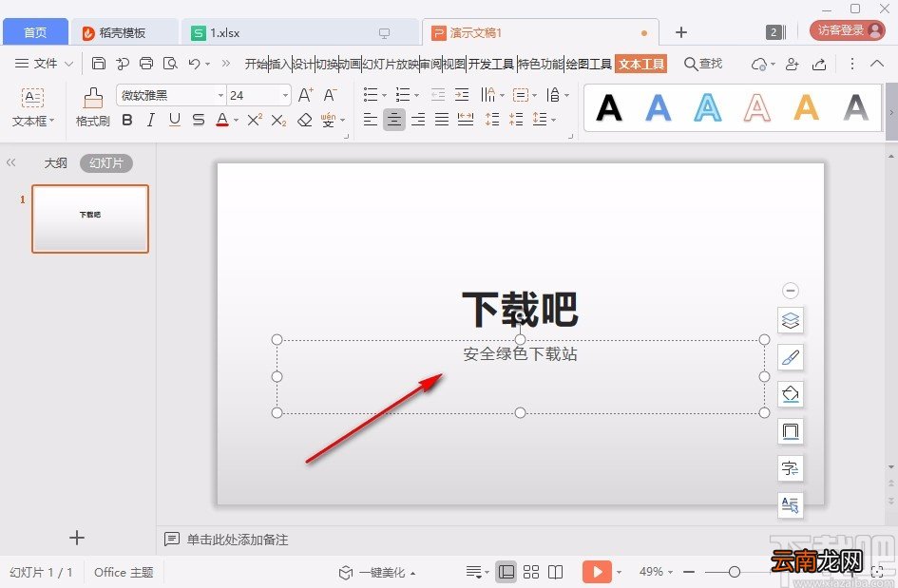Expand numbered list dropdown arrow
The width and height of the screenshot is (898, 588).
(416, 95)
